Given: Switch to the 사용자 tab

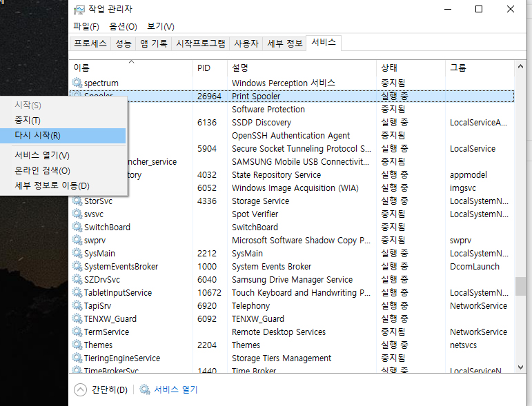Looking at the screenshot, I should click(x=246, y=43).
